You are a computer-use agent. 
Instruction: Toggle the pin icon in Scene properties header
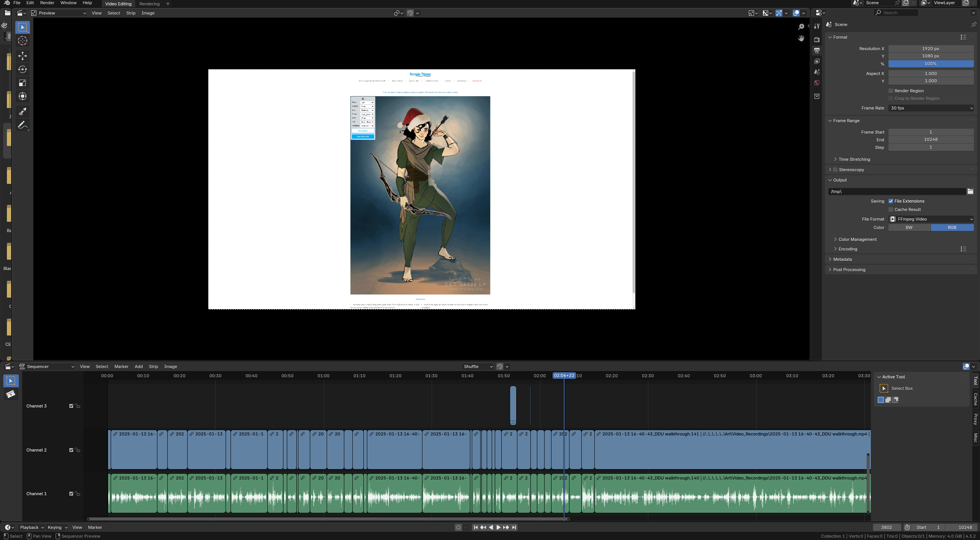tap(973, 25)
